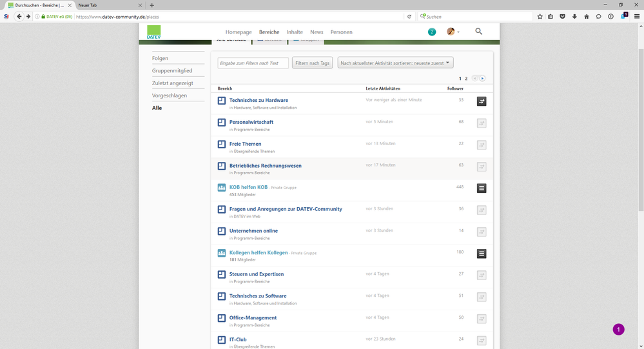Open the site search magnifier icon
Viewport: 644px width, 349px height.
(x=478, y=32)
